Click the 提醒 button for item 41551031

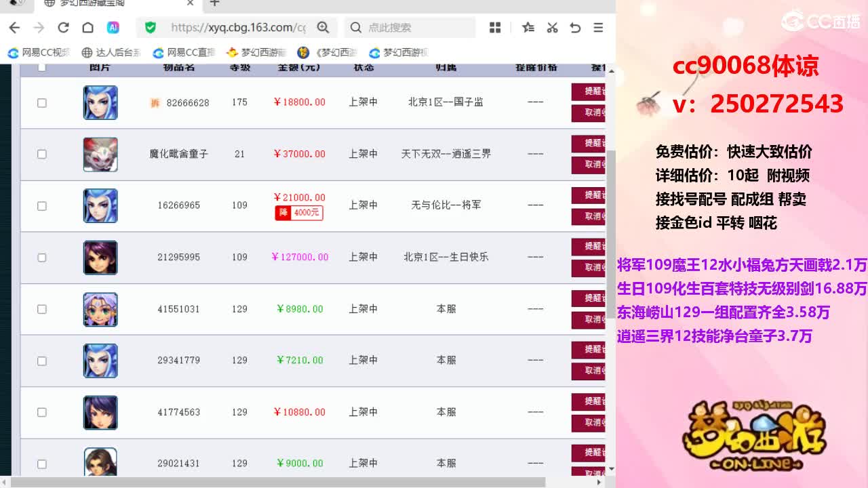pos(589,298)
